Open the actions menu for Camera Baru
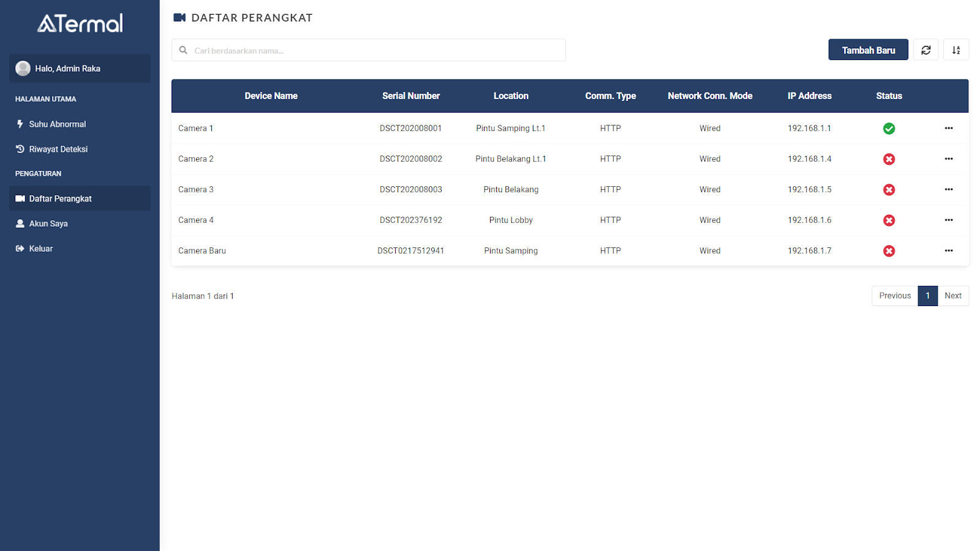 point(948,251)
